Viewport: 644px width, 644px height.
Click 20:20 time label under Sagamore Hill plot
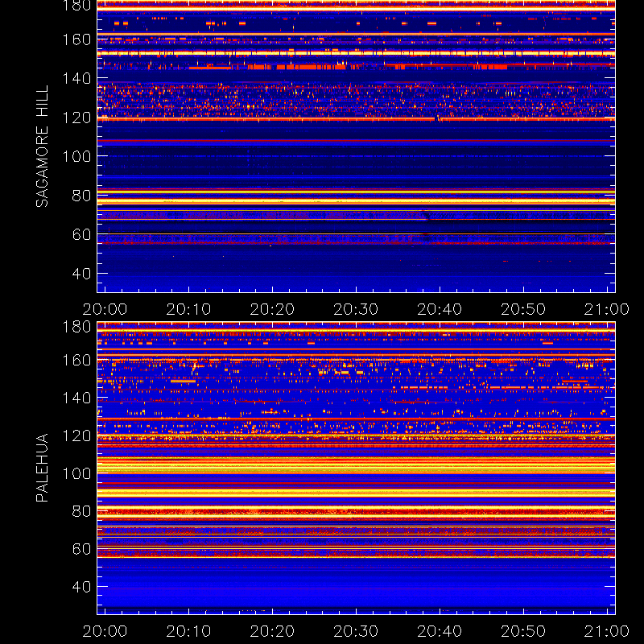click(x=272, y=309)
